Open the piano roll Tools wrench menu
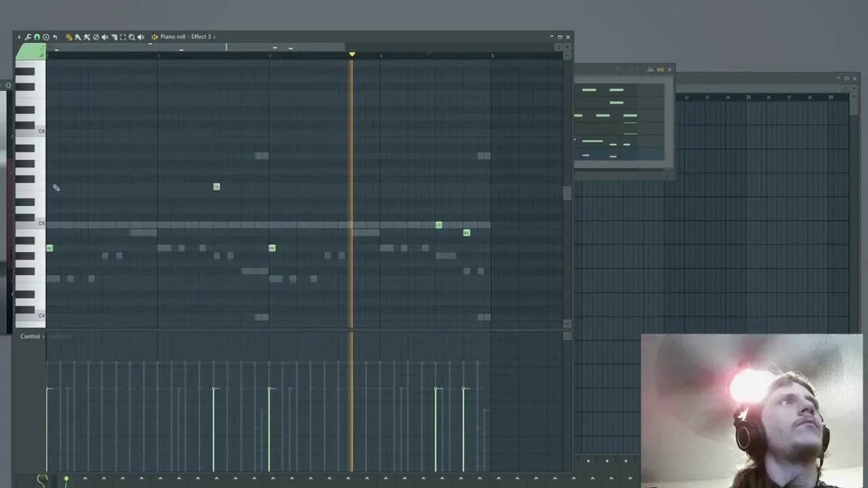Screen dimensions: 868x488 click(x=28, y=37)
